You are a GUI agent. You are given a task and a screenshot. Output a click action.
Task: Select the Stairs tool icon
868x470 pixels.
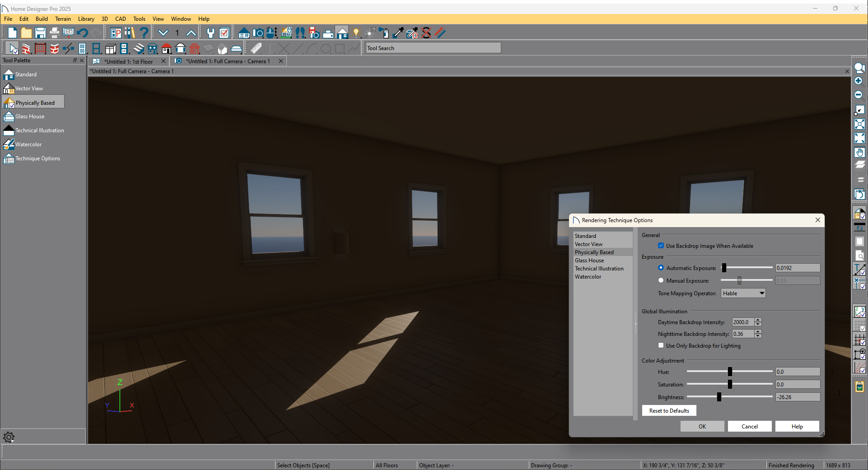coord(139,48)
